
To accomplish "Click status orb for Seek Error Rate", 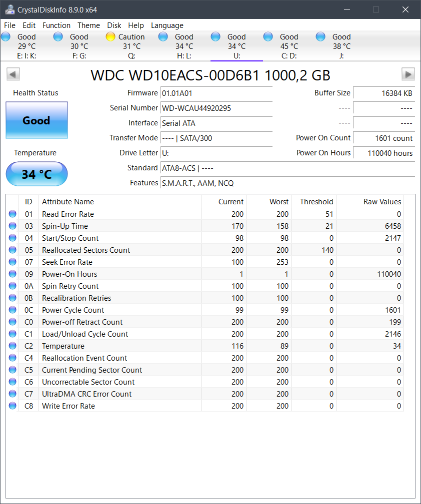I will click(12, 262).
